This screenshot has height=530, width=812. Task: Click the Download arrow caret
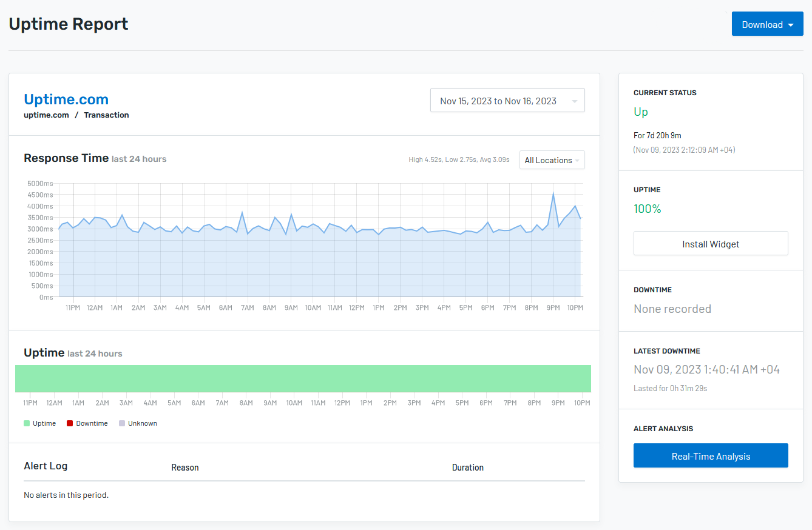tap(790, 24)
